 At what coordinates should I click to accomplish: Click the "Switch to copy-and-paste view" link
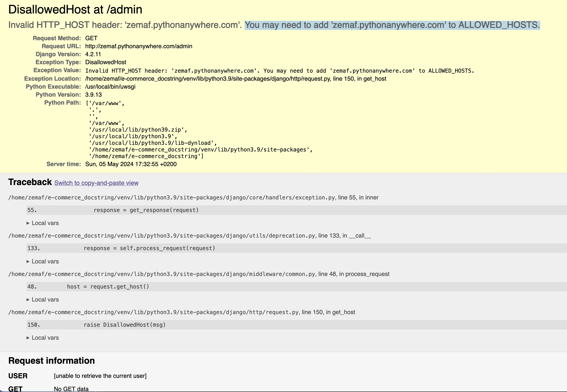click(x=96, y=183)
